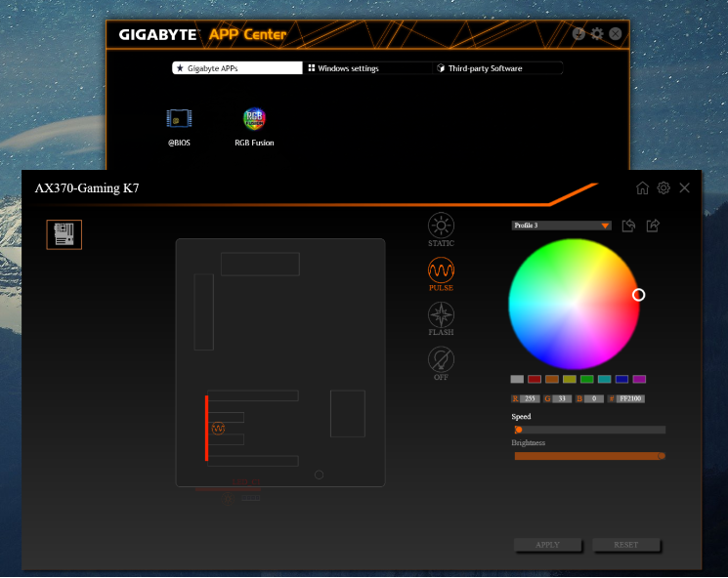
Task: Click the import profile icon
Action: 628,226
